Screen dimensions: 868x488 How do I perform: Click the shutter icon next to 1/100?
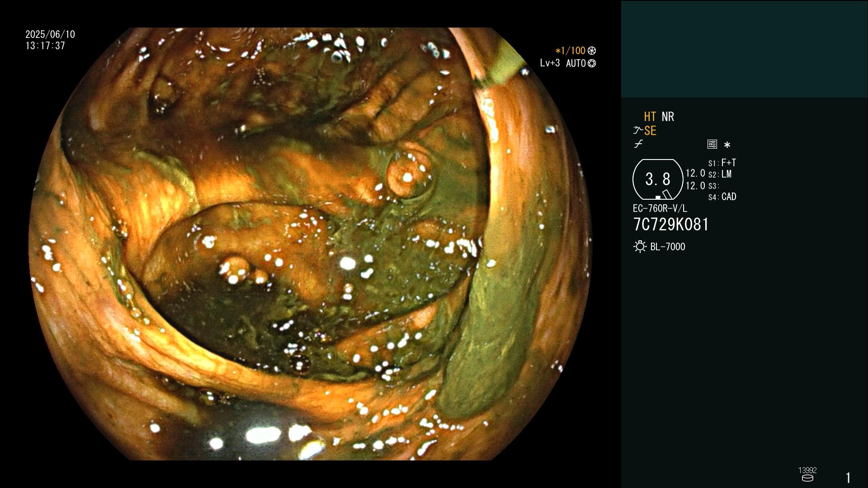tap(592, 51)
